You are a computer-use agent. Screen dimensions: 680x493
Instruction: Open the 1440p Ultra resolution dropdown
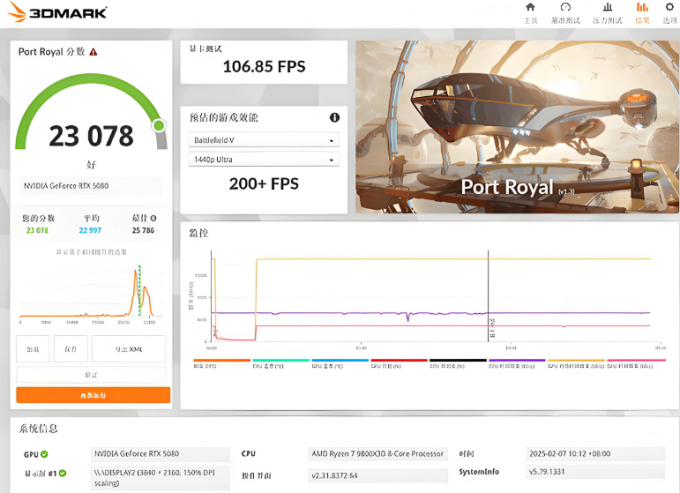click(263, 160)
